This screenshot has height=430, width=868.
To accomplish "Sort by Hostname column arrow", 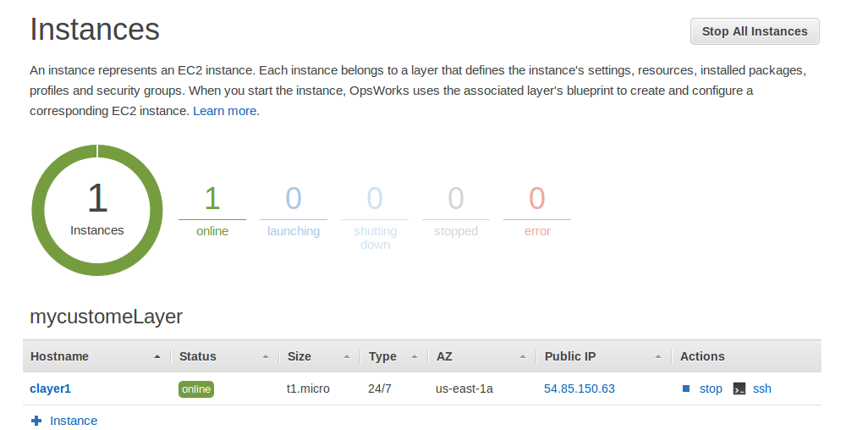I will click(x=157, y=357).
